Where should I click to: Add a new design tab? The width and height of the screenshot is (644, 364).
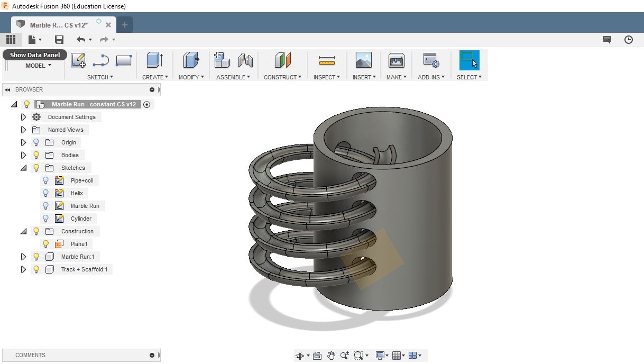point(125,25)
